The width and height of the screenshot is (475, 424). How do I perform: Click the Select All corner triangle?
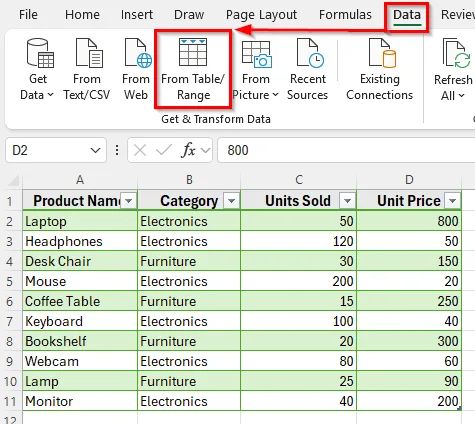(13, 180)
